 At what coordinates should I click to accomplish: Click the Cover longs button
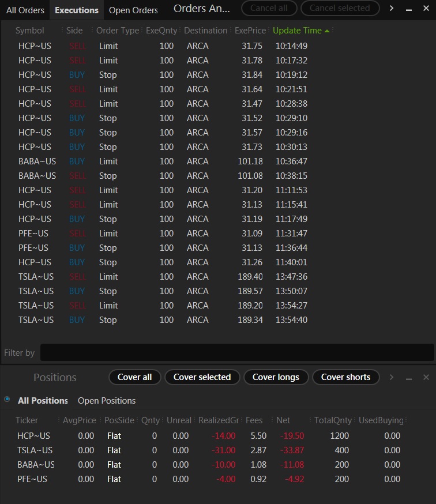(276, 377)
